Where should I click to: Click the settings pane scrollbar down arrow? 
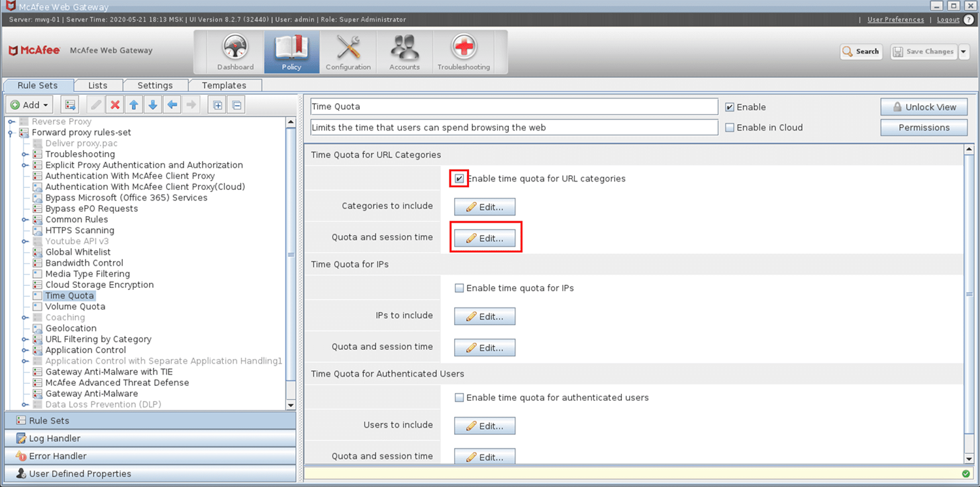(969, 460)
